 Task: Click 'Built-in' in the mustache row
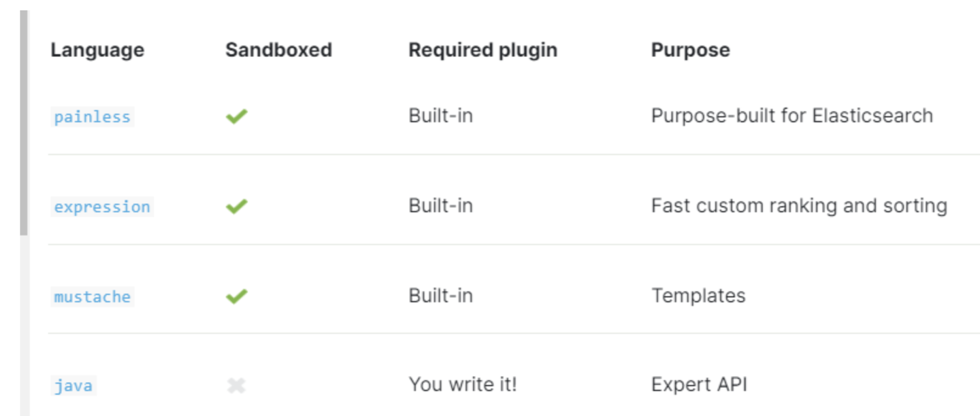440,296
